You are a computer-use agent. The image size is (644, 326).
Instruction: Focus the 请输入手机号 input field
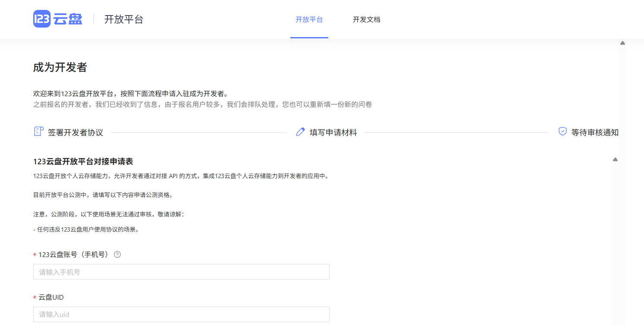click(181, 272)
